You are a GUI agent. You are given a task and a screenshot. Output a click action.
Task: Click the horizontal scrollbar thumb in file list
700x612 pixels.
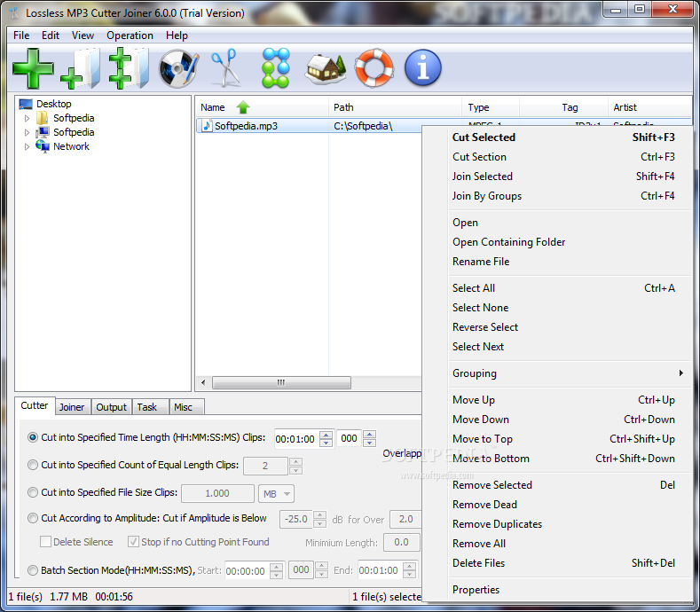(x=281, y=382)
